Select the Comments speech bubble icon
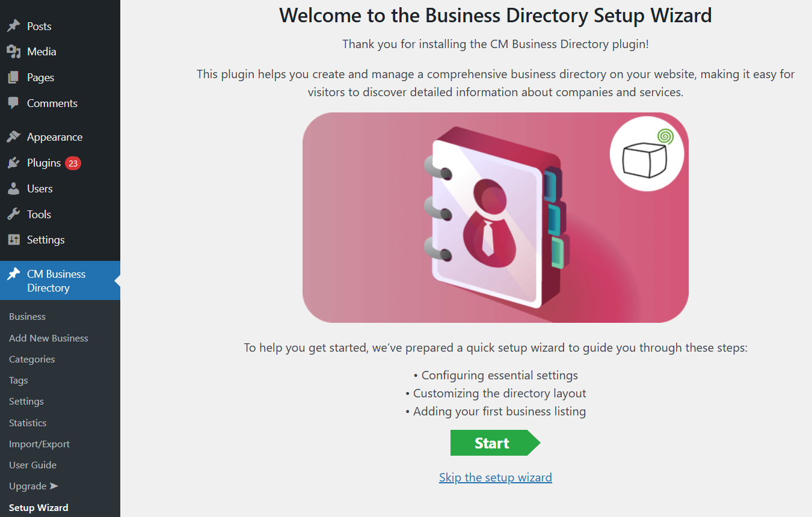This screenshot has width=812, height=517. tap(13, 103)
